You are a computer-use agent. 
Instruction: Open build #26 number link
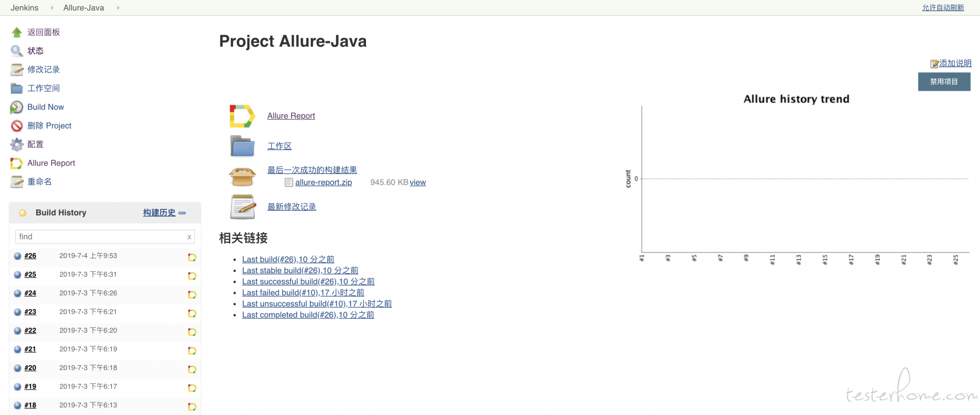click(31, 256)
